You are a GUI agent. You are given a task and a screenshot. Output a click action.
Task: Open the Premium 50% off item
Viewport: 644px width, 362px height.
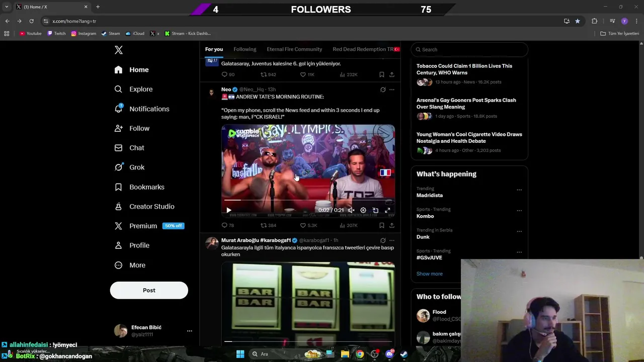[x=149, y=226]
